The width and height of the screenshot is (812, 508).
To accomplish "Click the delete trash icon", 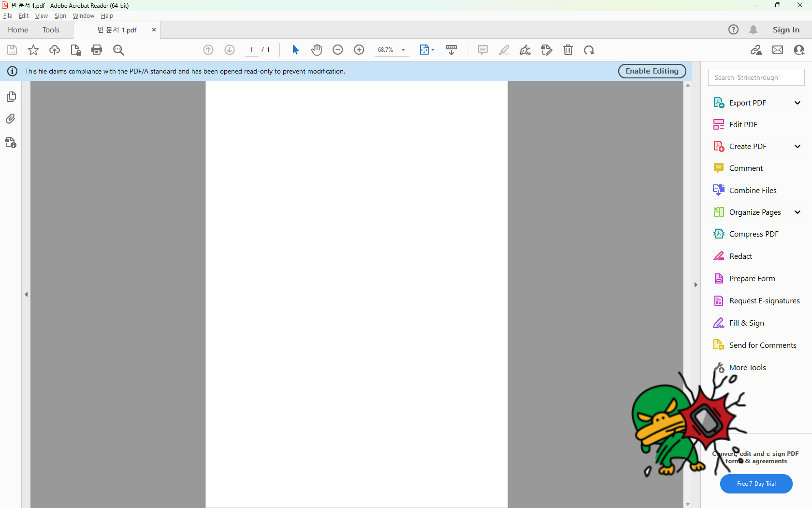I will [568, 50].
